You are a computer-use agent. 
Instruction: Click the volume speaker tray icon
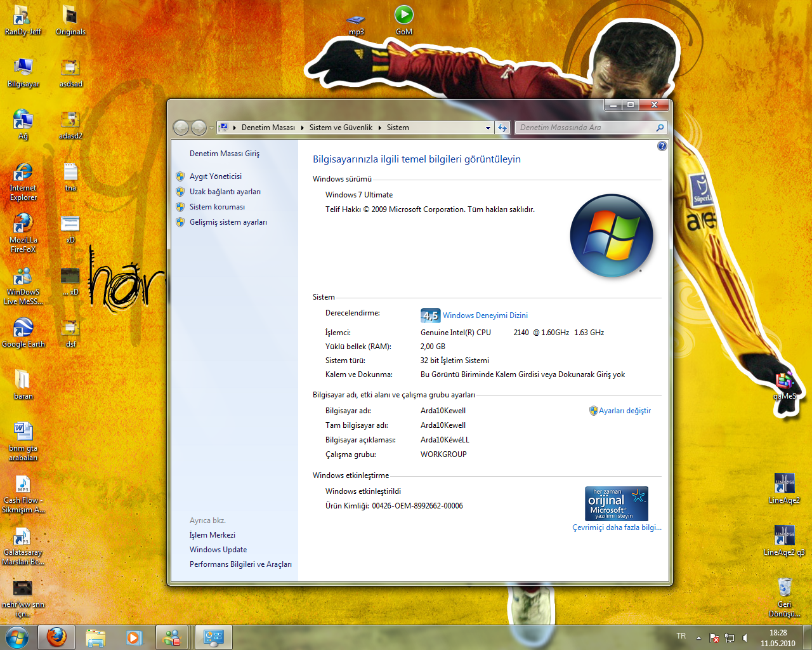(745, 637)
